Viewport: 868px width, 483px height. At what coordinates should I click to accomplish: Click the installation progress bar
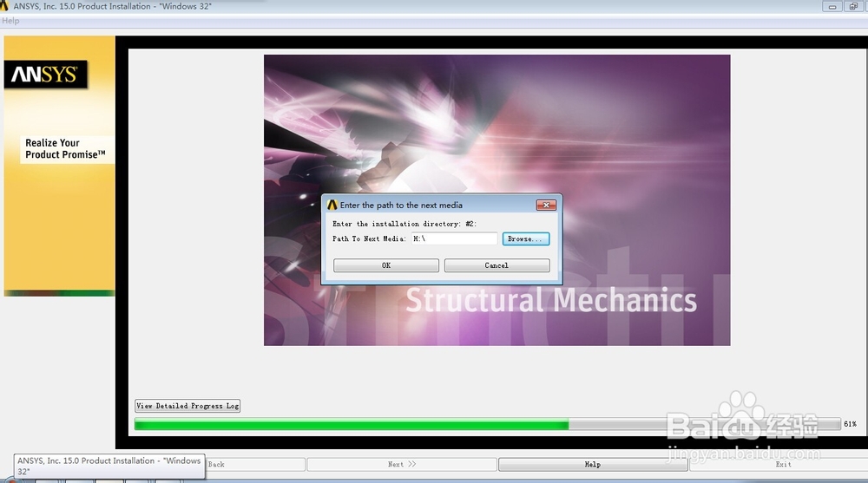click(x=487, y=424)
